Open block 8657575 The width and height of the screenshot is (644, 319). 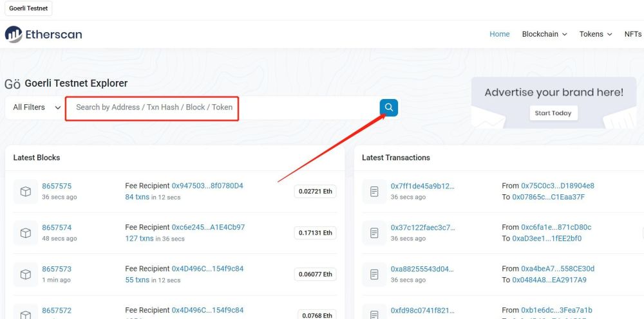57,186
